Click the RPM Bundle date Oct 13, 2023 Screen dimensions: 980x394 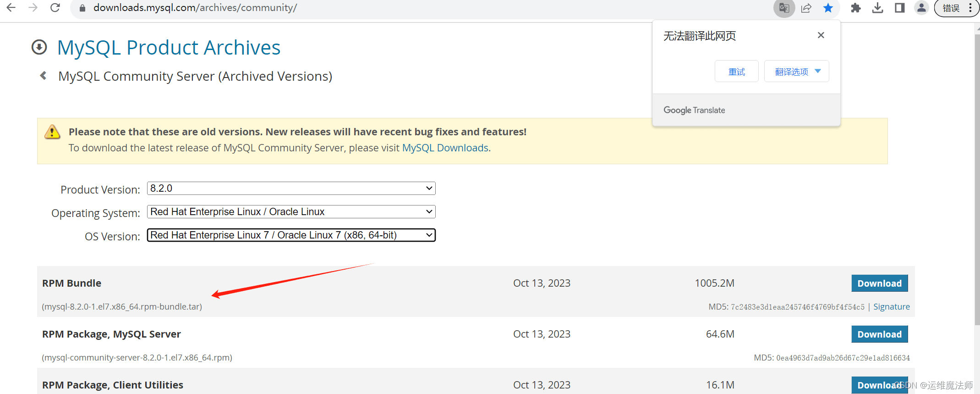pos(542,283)
